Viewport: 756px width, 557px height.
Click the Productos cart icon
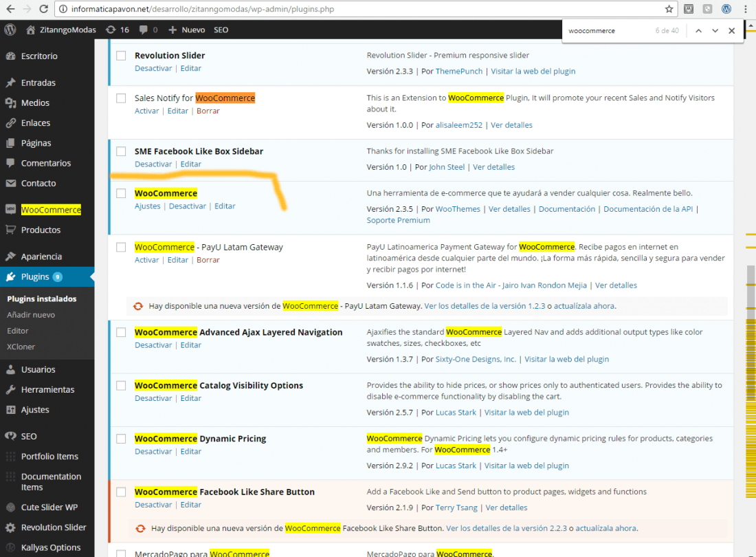coord(10,230)
